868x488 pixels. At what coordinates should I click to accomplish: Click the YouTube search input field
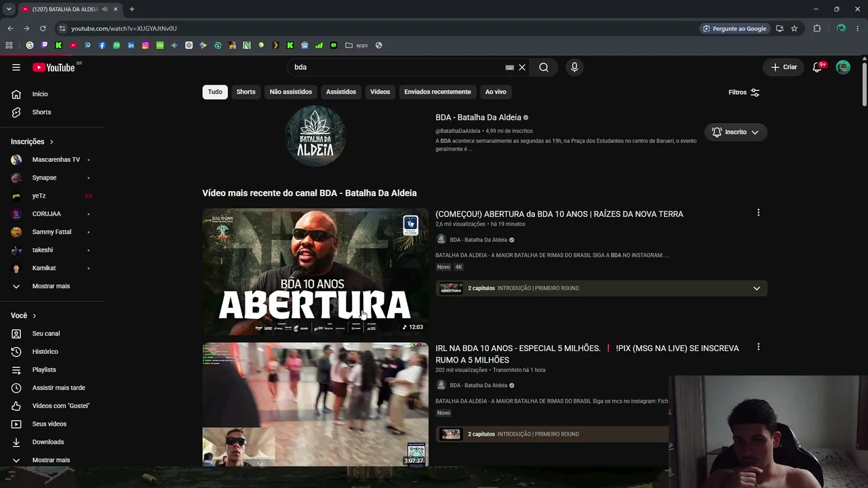pyautogui.click(x=397, y=67)
